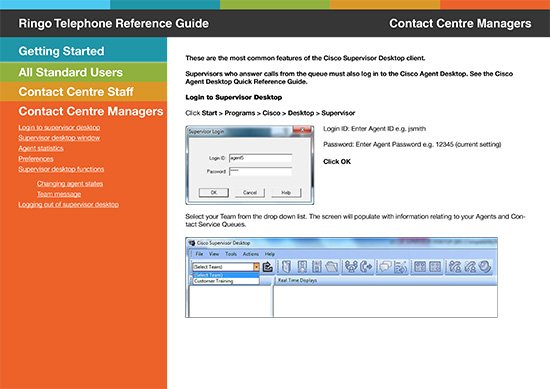Click the Login to Supervisor Desktop heading

[x=234, y=98]
